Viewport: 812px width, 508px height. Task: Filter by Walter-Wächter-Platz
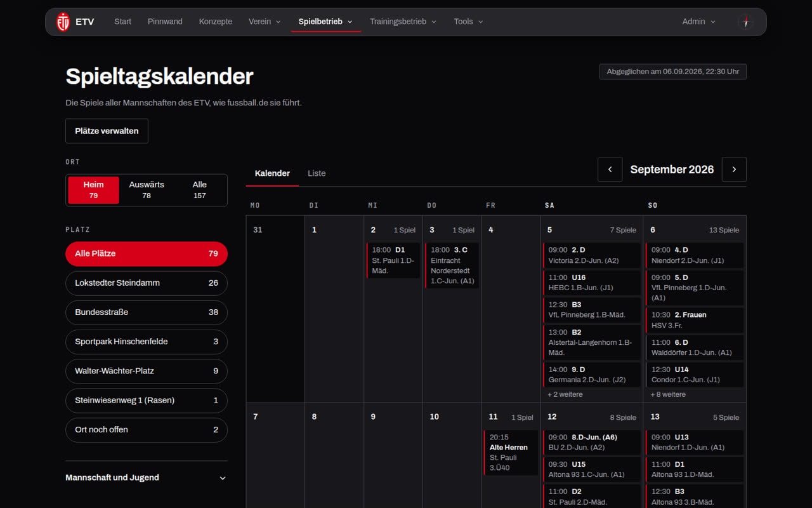coord(147,371)
